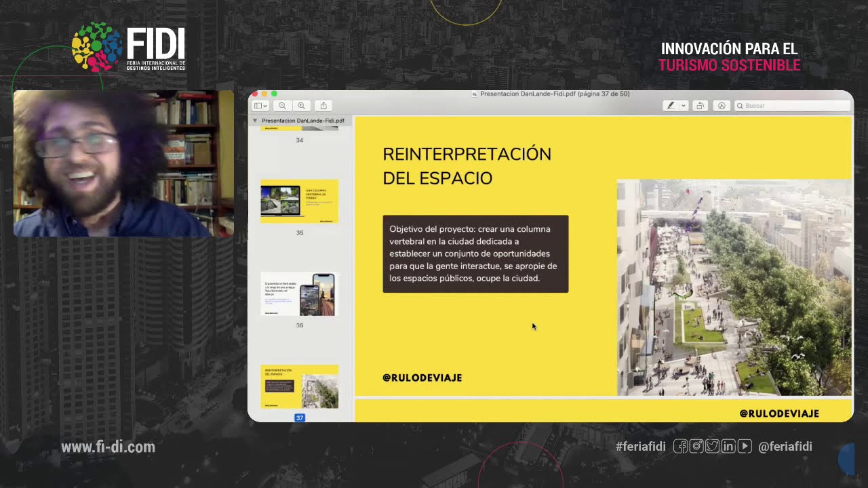The width and height of the screenshot is (868, 488).
Task: Select the highlight pen tool
Action: (x=671, y=106)
